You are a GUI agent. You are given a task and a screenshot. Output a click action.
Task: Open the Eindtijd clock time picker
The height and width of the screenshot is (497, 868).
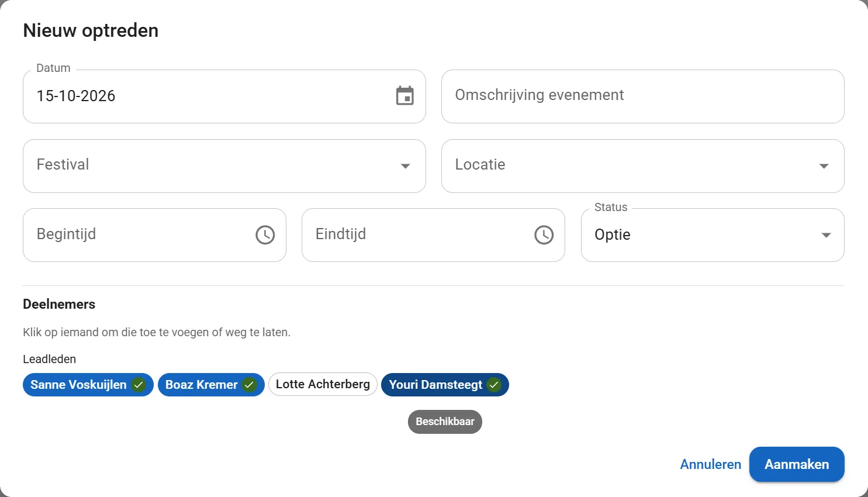pyautogui.click(x=544, y=235)
